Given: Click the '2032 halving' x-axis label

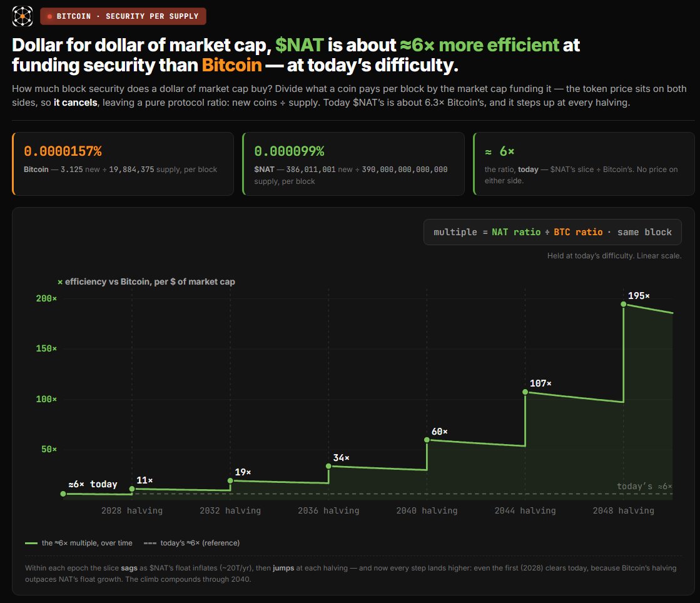Looking at the screenshot, I should click(x=230, y=510).
